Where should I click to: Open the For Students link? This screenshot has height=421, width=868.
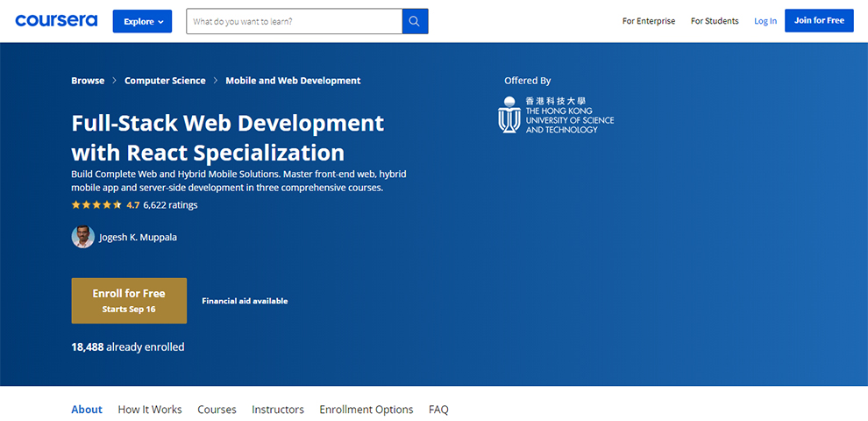pos(715,21)
